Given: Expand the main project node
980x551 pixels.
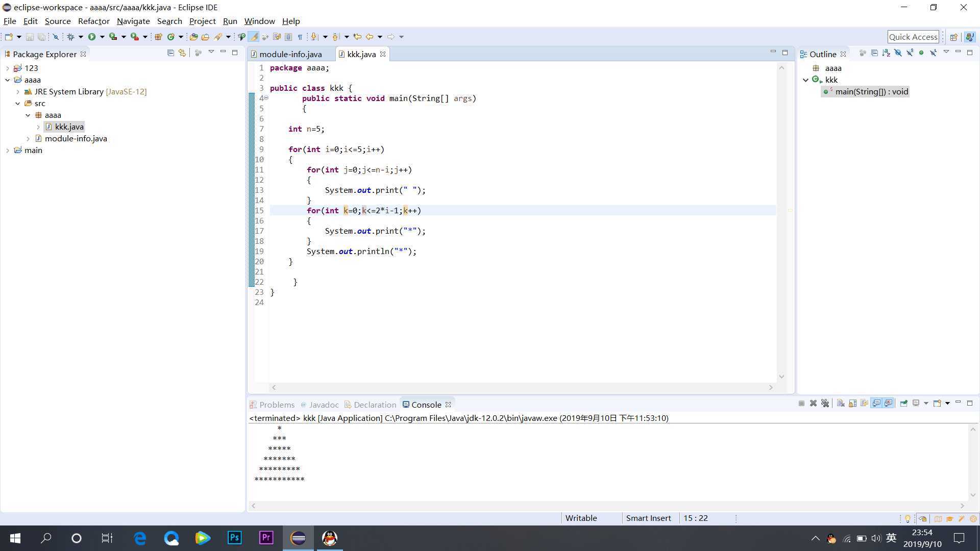Looking at the screenshot, I should (8, 151).
